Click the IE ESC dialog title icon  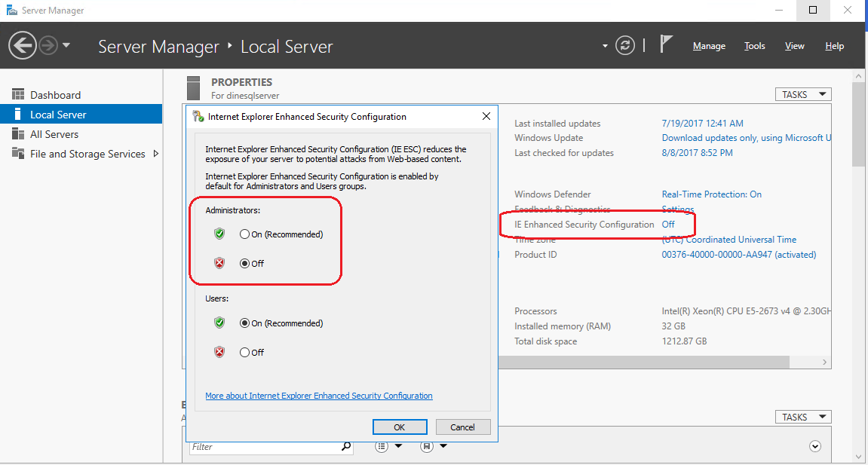point(198,116)
